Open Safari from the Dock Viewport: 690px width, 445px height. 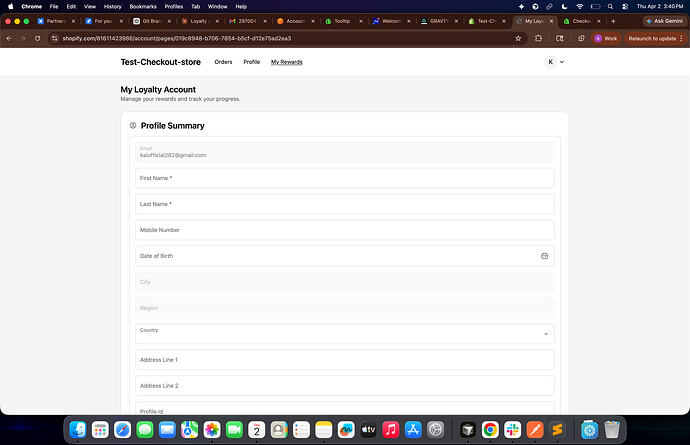pyautogui.click(x=122, y=430)
